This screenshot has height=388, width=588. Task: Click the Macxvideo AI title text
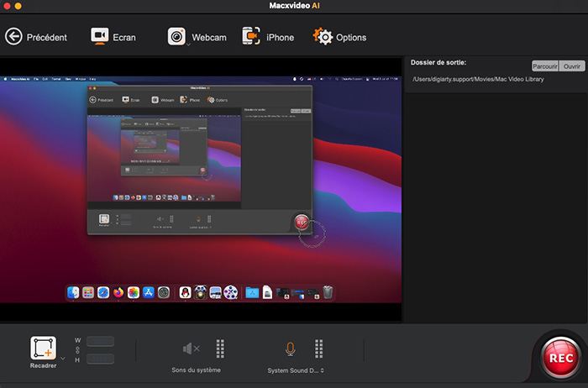click(x=294, y=6)
